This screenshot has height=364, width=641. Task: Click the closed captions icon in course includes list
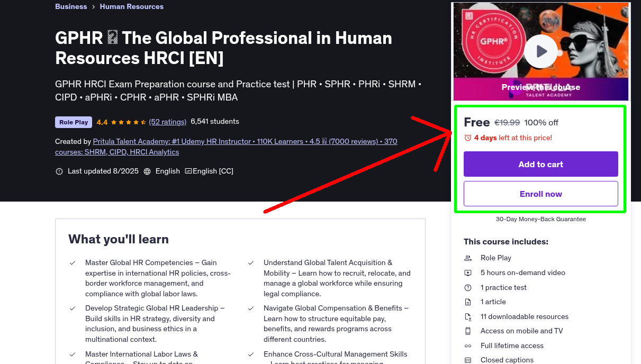[468, 360]
